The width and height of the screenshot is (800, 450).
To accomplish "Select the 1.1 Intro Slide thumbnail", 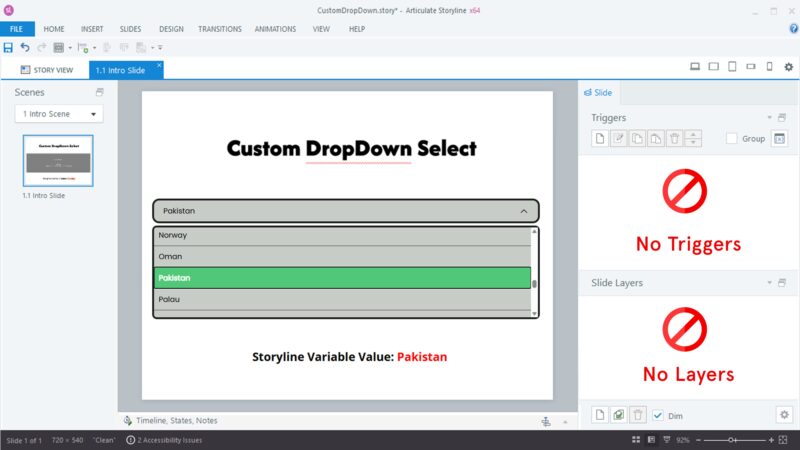I will pyautogui.click(x=58, y=161).
